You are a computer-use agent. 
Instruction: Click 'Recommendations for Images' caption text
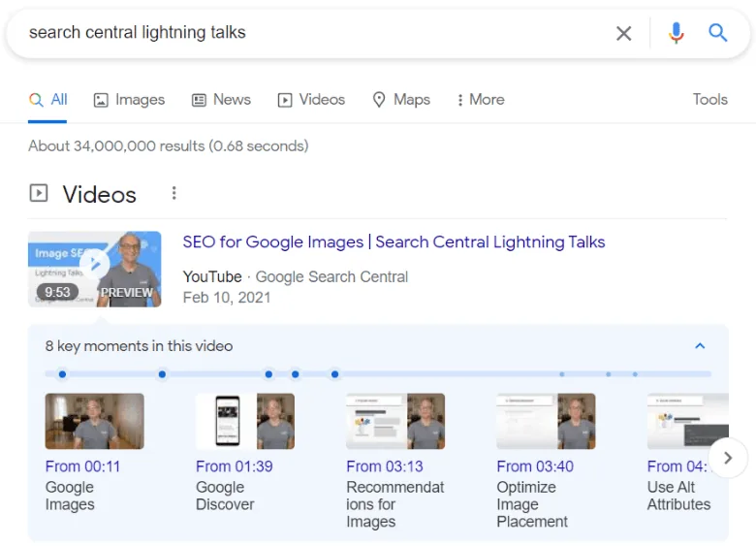point(394,504)
